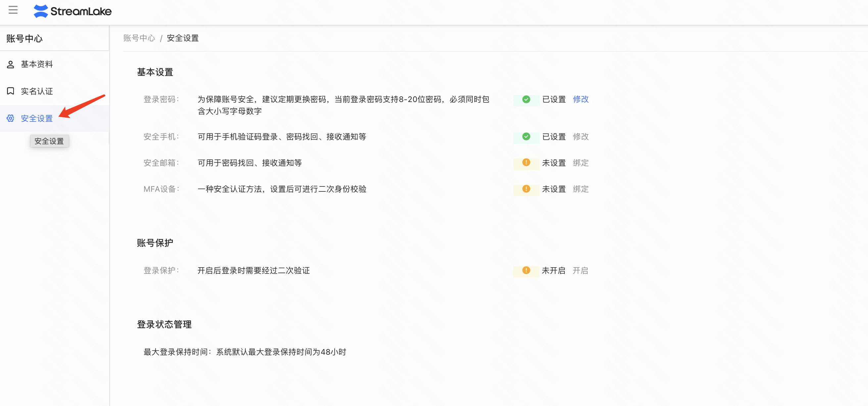Viewport: 868px width, 406px height.
Task: Click the 安全设置 gear icon
Action: pyautogui.click(x=11, y=118)
